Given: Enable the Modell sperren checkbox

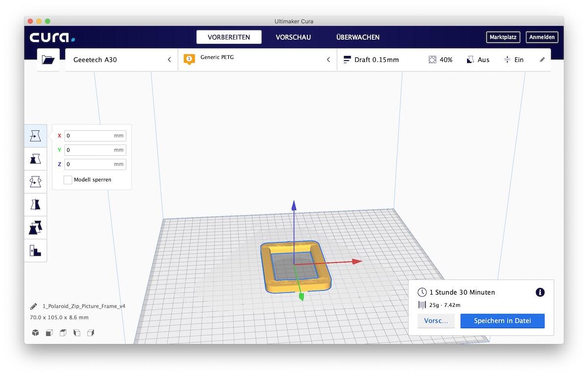Looking at the screenshot, I should pos(68,179).
